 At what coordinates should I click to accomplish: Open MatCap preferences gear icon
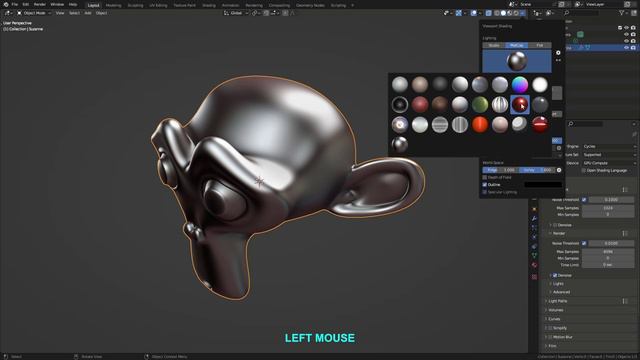point(558,53)
